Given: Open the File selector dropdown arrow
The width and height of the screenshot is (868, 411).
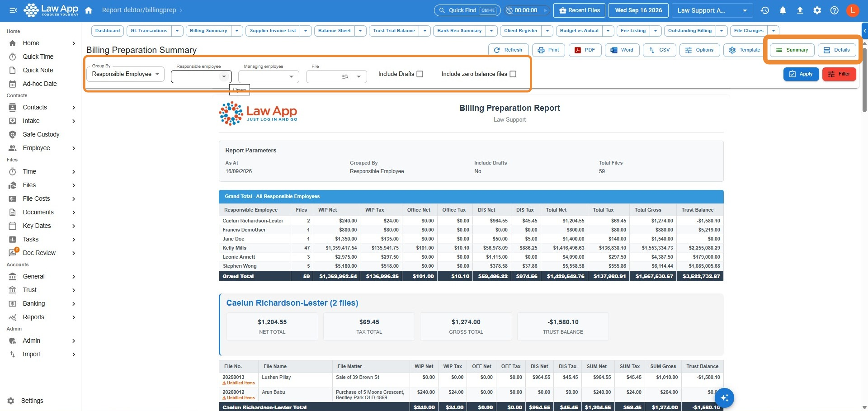Looking at the screenshot, I should (x=359, y=77).
